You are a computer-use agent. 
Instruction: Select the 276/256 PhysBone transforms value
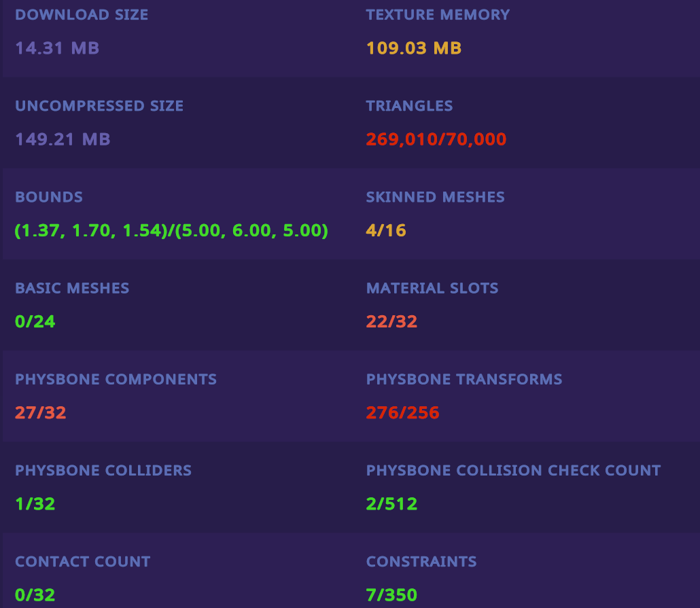pos(402,412)
